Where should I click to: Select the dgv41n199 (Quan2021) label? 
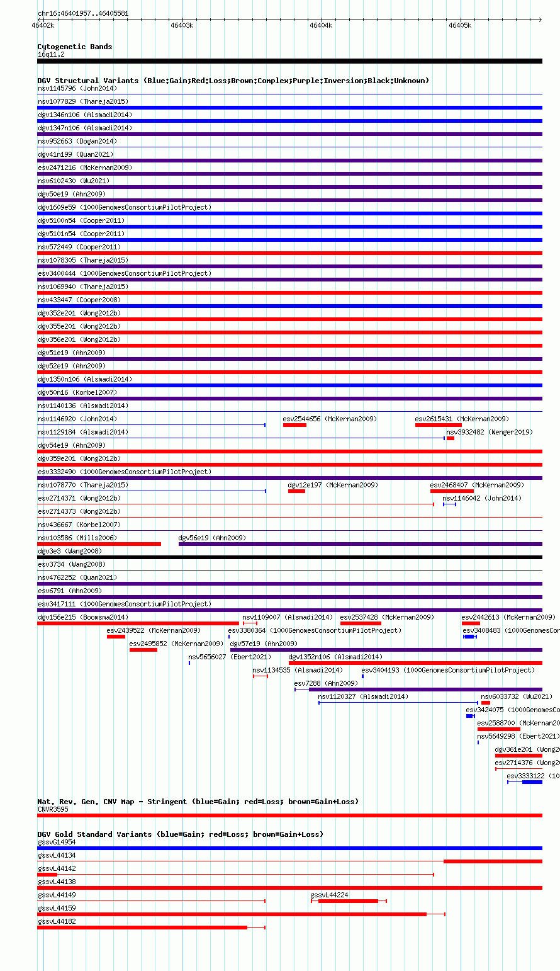pos(75,154)
